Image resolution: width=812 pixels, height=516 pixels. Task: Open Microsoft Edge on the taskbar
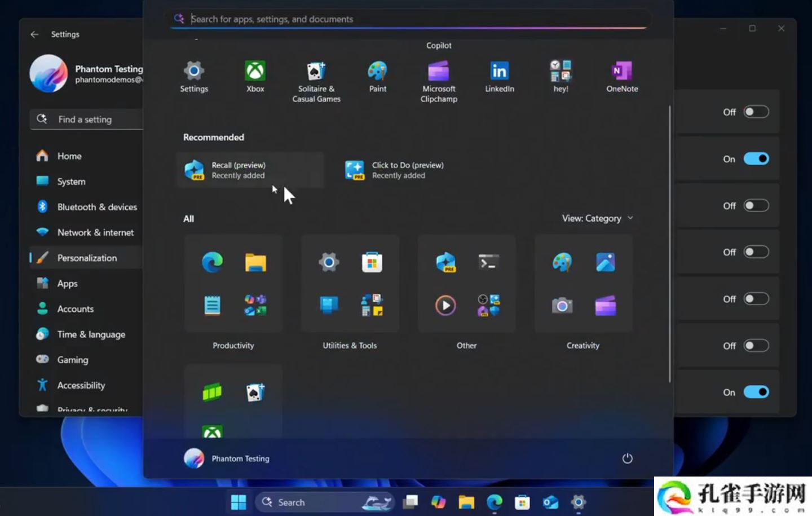click(x=495, y=502)
